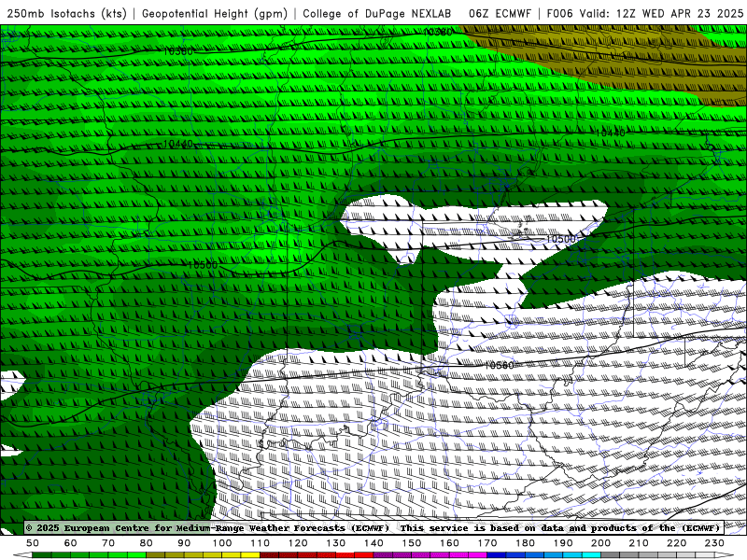Click the "F006 Valid: 12Z WED APR 23 2025" text
Viewport: 747px width, 560px height.
tap(645, 13)
